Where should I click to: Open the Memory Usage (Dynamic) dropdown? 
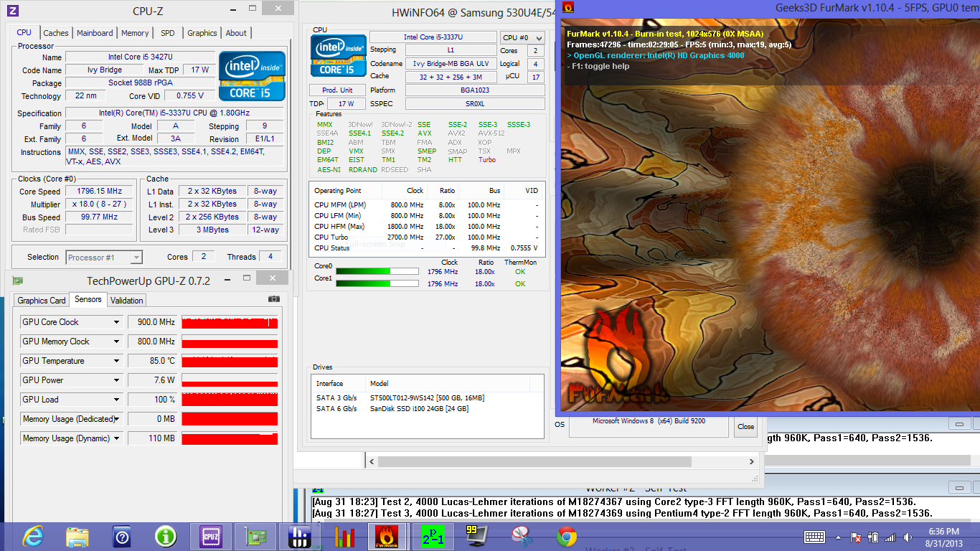(x=117, y=438)
